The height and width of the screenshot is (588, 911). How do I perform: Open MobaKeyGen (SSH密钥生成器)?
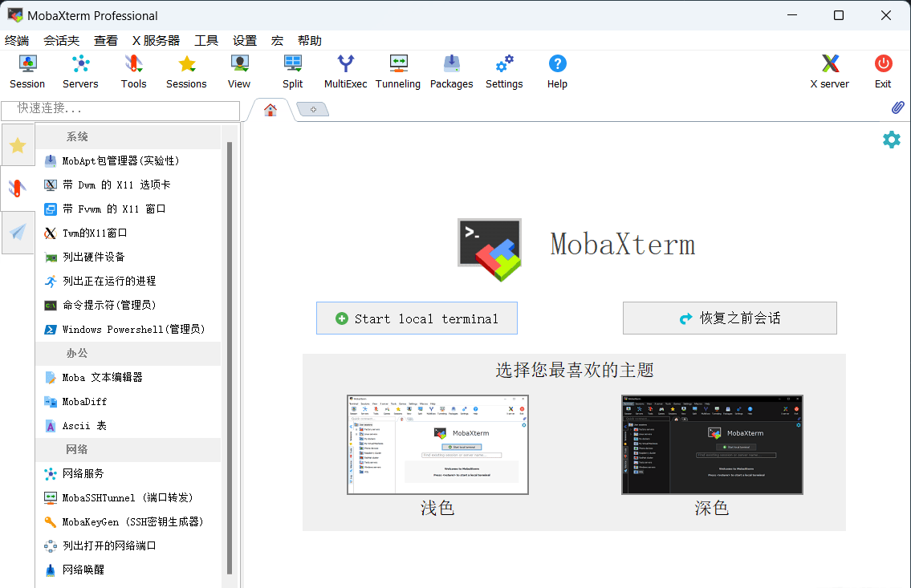128,522
